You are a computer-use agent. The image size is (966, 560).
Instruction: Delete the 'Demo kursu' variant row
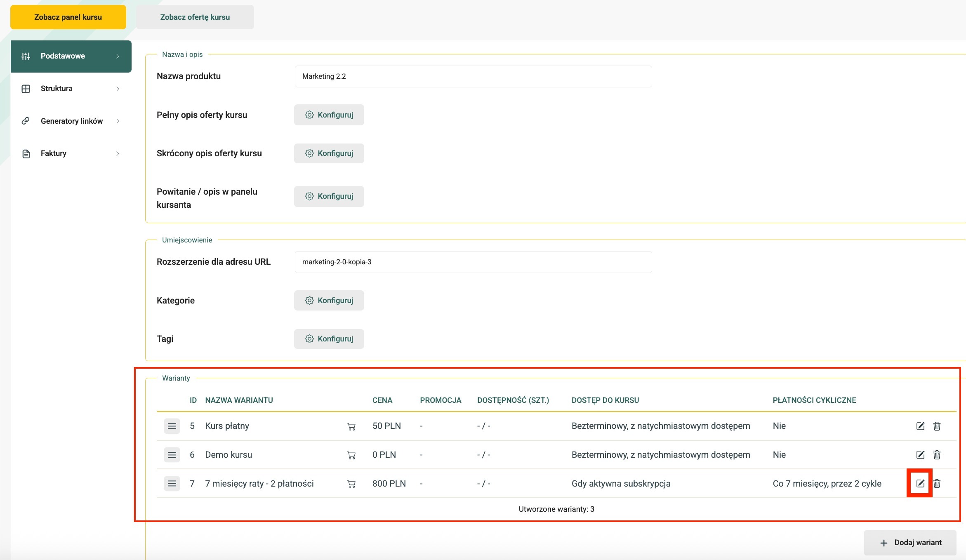(x=937, y=455)
